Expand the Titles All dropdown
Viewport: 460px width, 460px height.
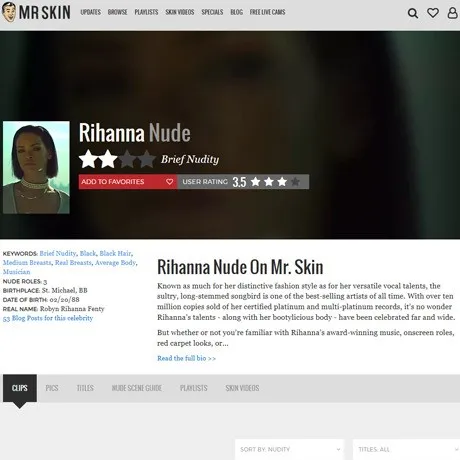[x=406, y=449]
